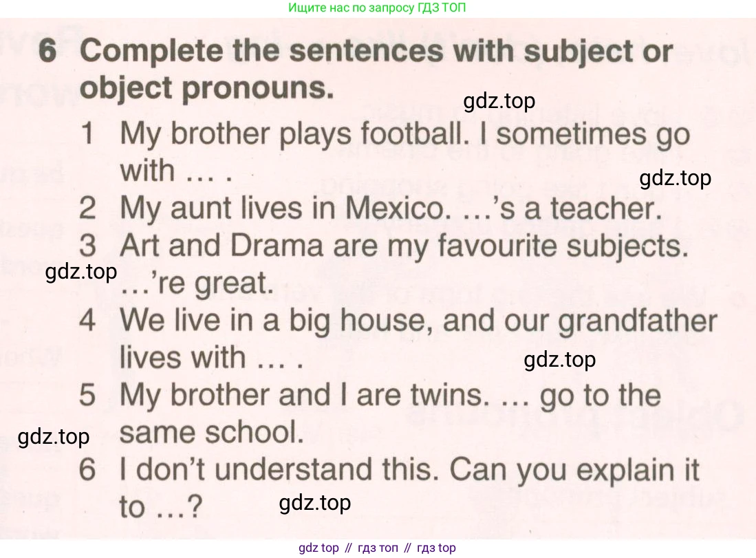
Task: Click the gdz.top watermark beside 'object pronouns.'
Action: click(x=499, y=101)
